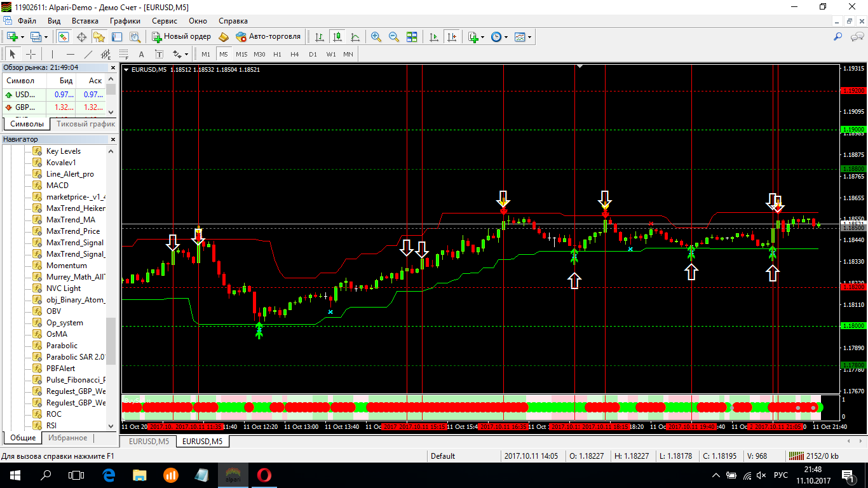Toggle the Авто-торговля button

(x=268, y=37)
